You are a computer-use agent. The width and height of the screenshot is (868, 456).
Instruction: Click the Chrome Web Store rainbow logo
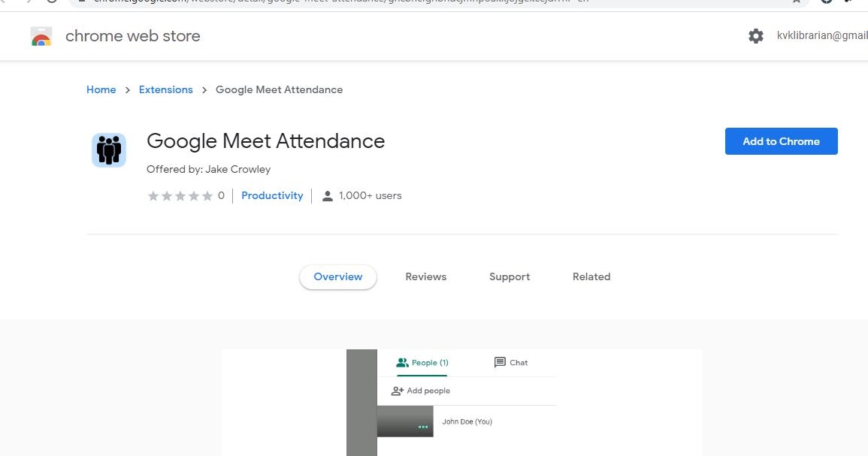pos(41,36)
